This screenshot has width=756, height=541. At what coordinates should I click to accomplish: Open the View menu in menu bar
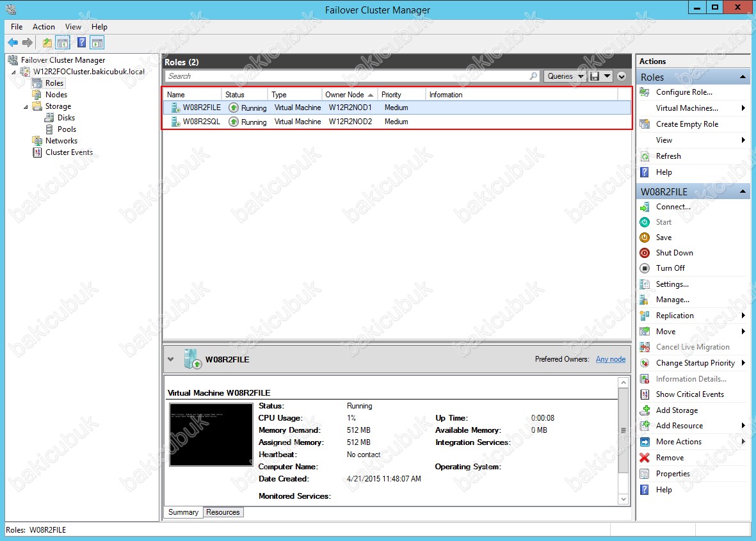point(73,27)
